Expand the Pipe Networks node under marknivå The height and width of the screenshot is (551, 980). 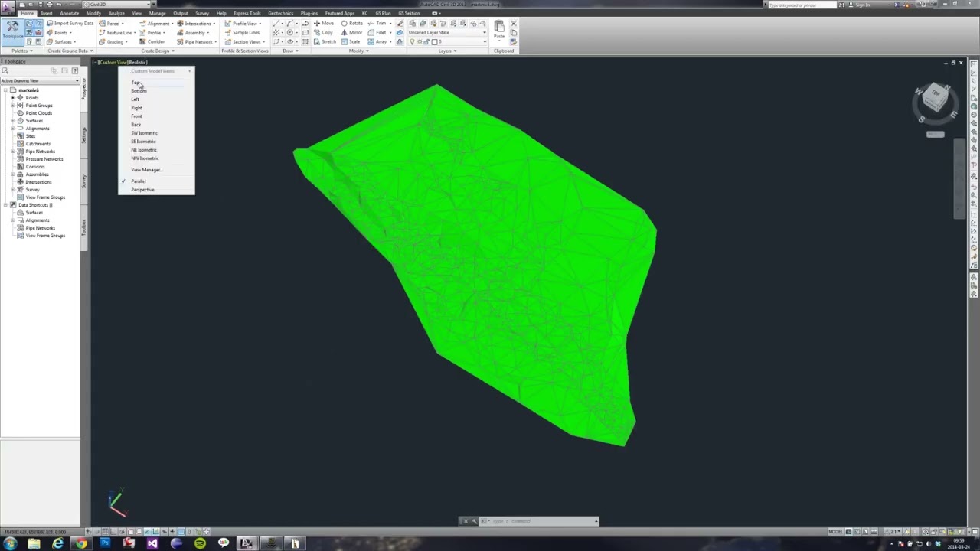pos(11,152)
